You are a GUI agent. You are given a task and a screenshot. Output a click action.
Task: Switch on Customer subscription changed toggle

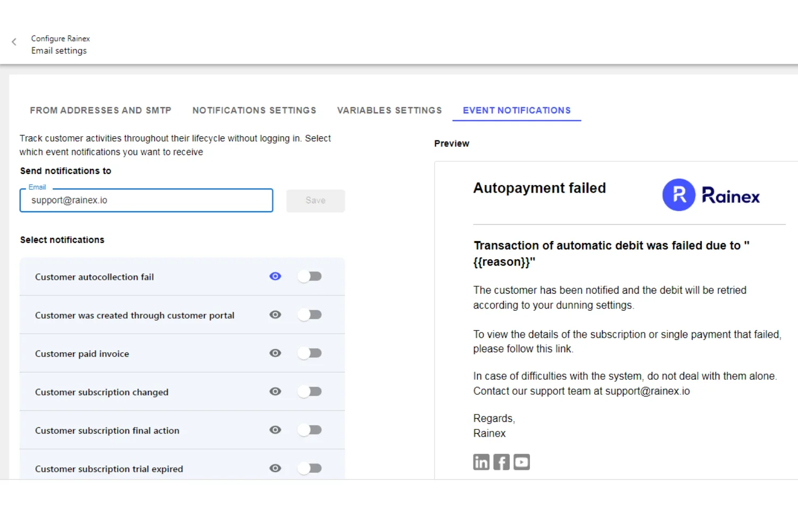[310, 391]
